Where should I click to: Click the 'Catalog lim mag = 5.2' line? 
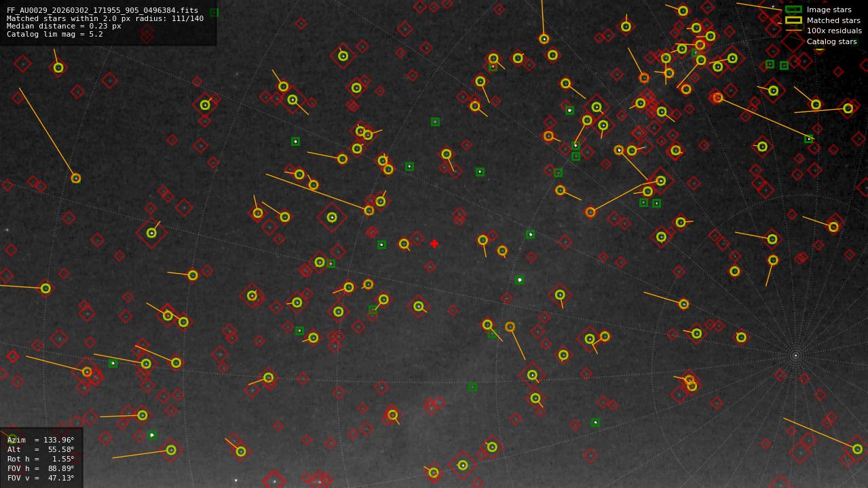(55, 34)
